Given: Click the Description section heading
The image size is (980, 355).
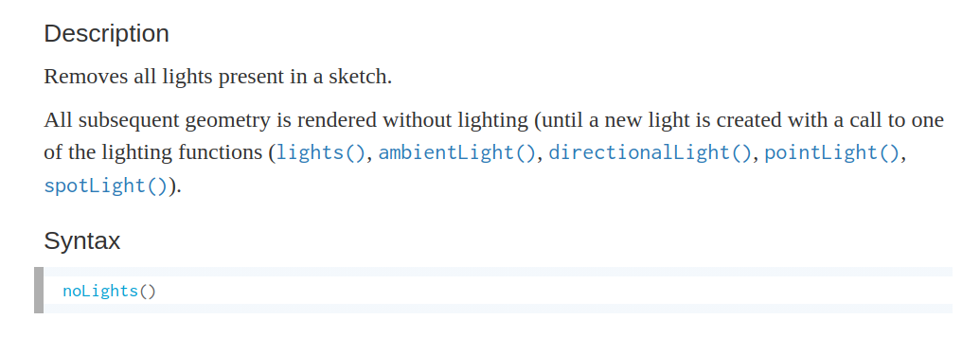Looking at the screenshot, I should [106, 34].
